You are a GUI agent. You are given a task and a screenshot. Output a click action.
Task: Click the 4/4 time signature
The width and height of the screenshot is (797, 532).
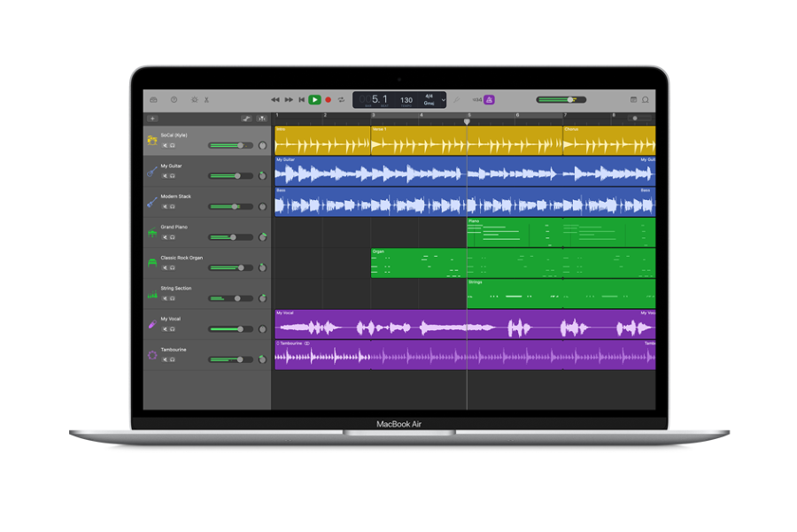click(429, 96)
